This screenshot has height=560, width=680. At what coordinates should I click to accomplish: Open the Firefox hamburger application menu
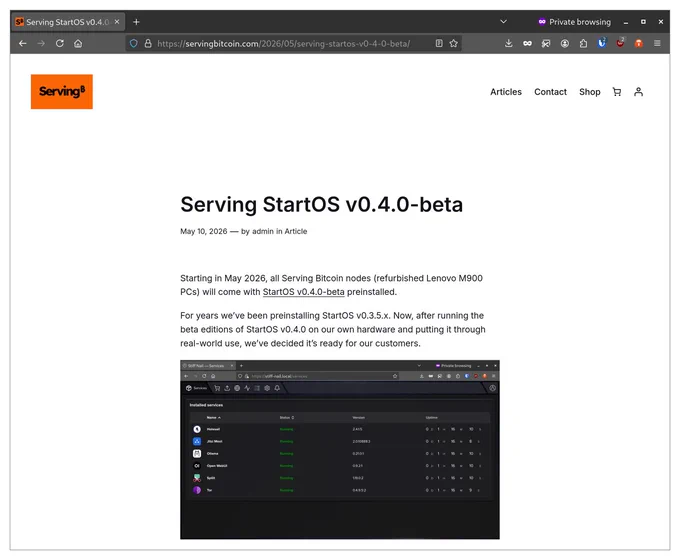(x=657, y=43)
